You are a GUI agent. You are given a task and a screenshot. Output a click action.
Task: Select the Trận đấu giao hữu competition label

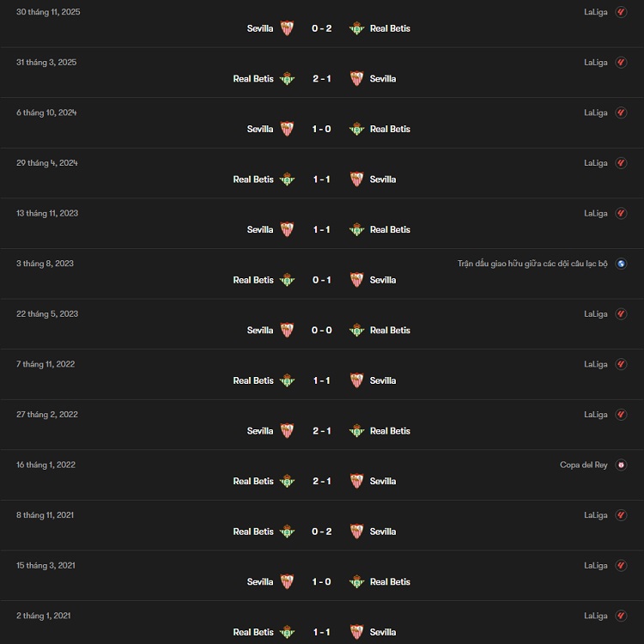point(532,264)
